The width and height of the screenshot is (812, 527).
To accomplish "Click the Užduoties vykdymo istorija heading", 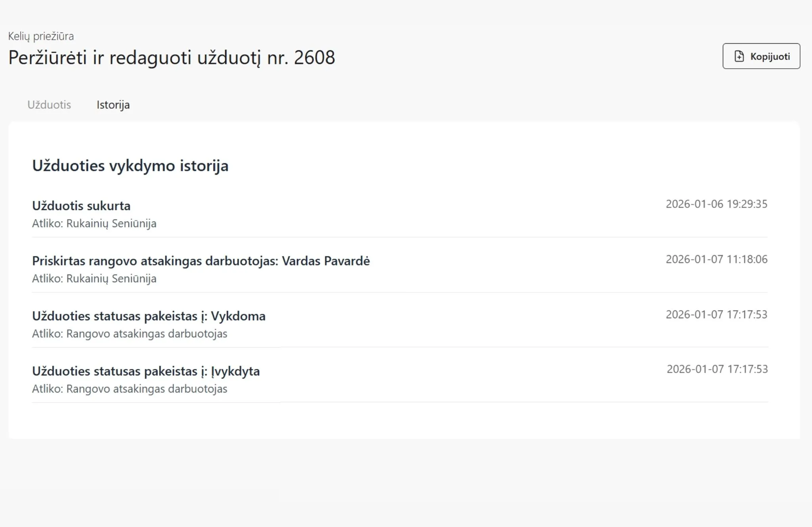I will coord(130,166).
